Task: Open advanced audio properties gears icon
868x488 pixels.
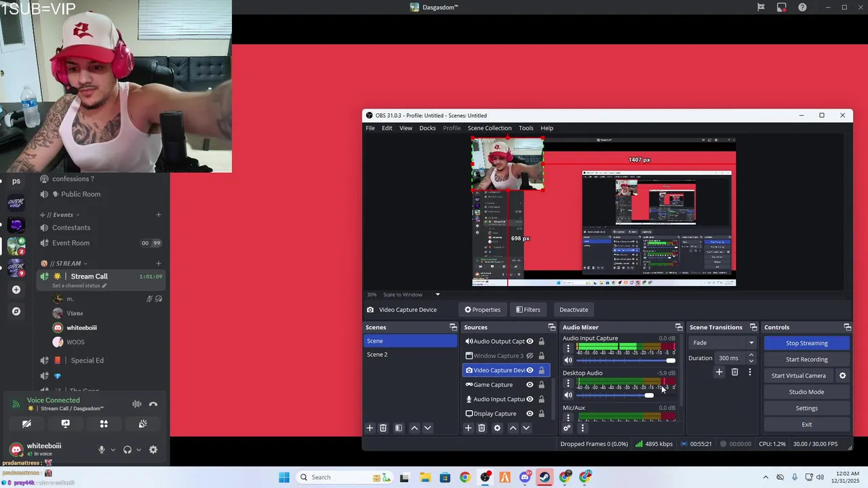Action: [x=567, y=428]
